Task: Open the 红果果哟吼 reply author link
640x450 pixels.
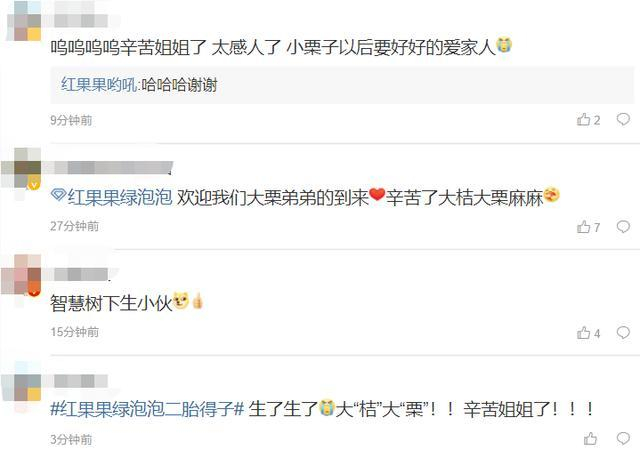Action: click(99, 85)
